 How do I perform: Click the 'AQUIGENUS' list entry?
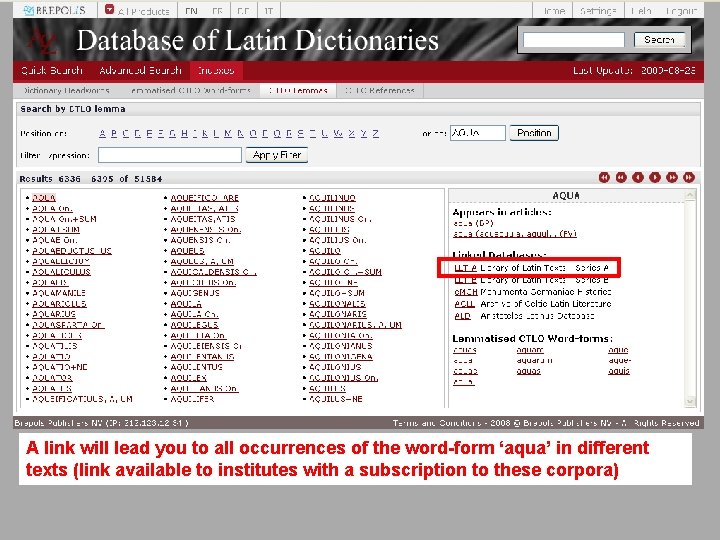pos(195,293)
